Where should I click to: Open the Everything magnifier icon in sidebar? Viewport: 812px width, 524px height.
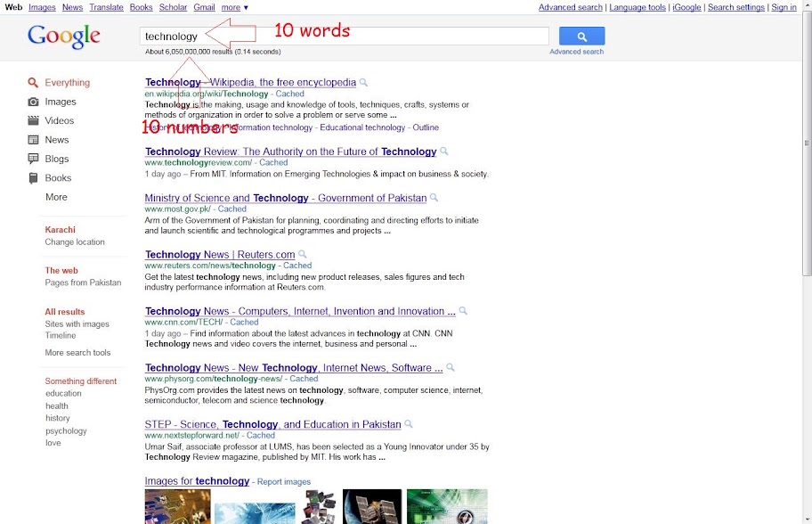point(33,82)
